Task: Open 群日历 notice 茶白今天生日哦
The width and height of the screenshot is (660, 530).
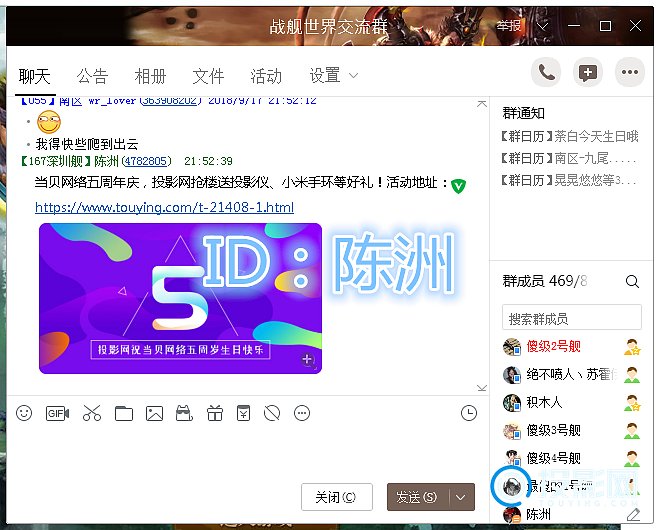Action: tap(570, 136)
